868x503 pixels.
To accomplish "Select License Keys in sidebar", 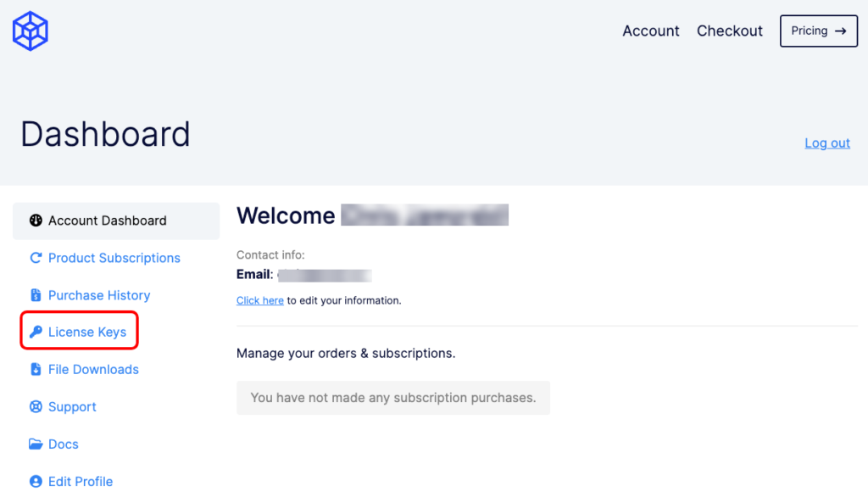I will pos(87,332).
